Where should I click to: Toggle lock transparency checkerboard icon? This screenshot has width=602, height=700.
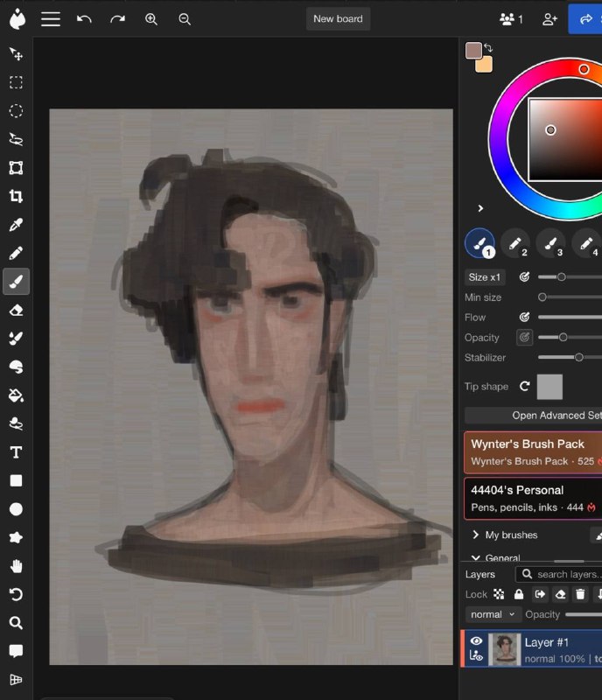(x=499, y=594)
